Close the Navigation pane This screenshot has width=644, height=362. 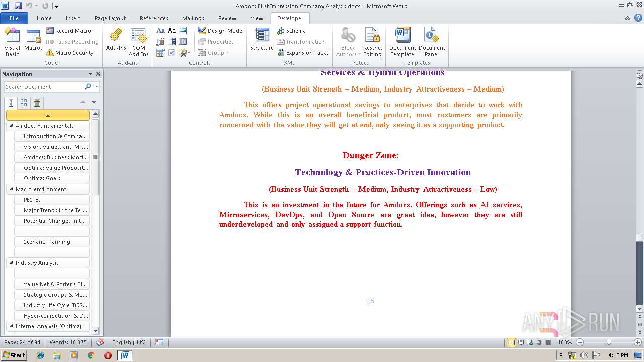click(x=98, y=74)
